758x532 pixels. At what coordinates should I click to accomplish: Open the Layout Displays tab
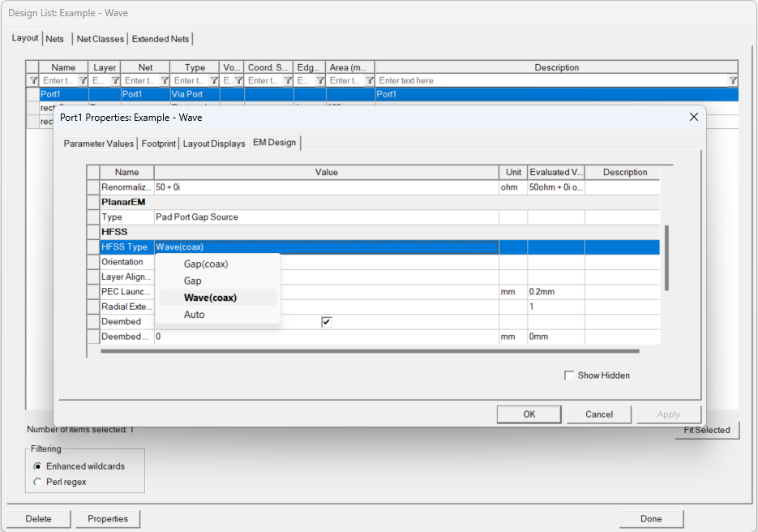point(214,144)
